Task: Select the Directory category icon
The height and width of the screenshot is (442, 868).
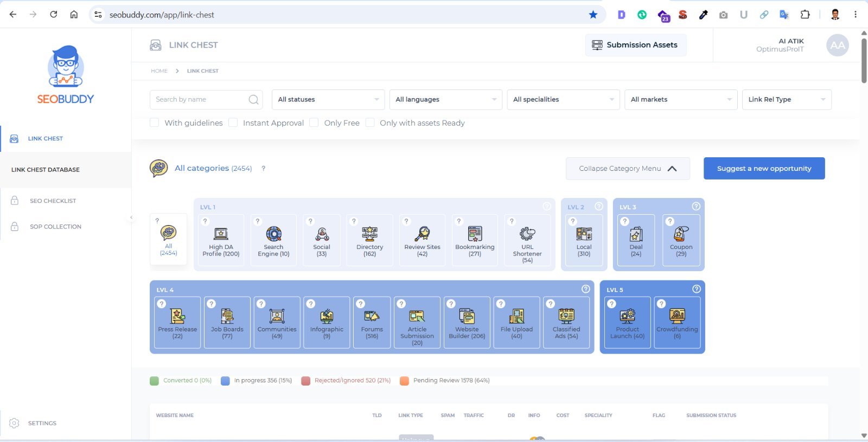Action: (370, 234)
